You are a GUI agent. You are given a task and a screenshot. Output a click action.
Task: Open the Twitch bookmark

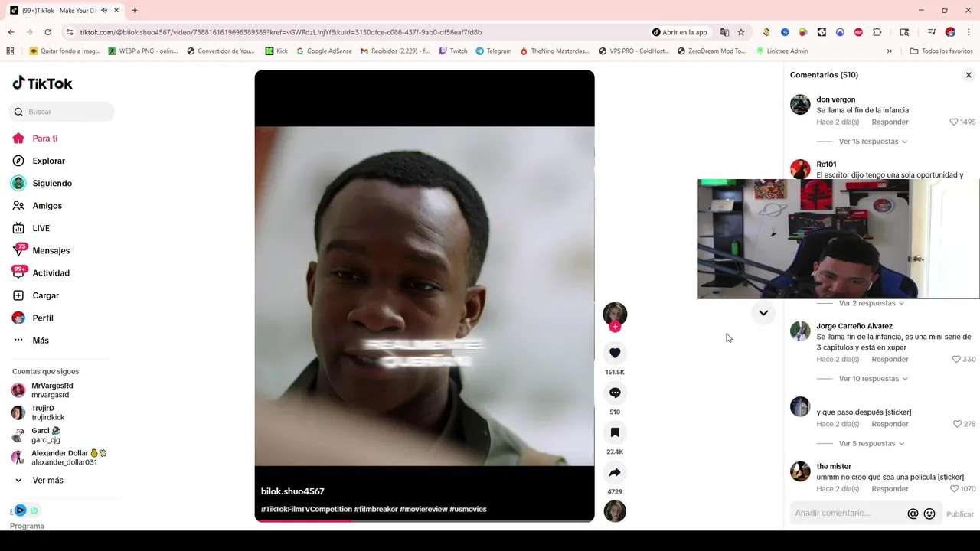[x=453, y=51]
